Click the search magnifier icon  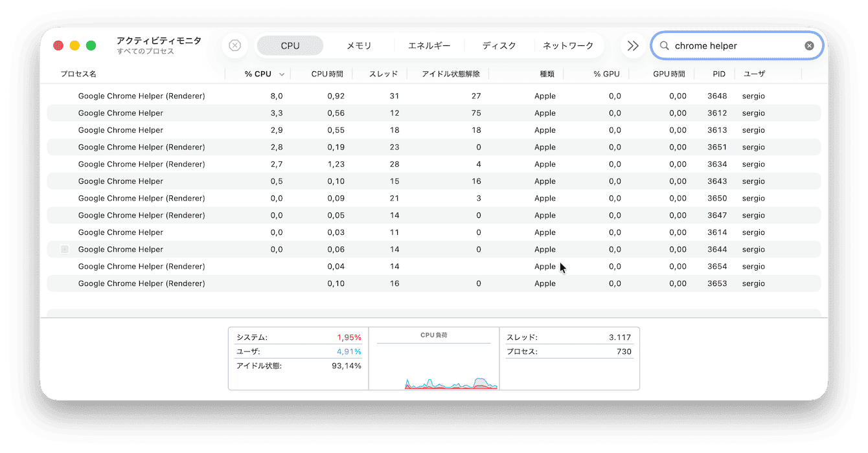[664, 46]
